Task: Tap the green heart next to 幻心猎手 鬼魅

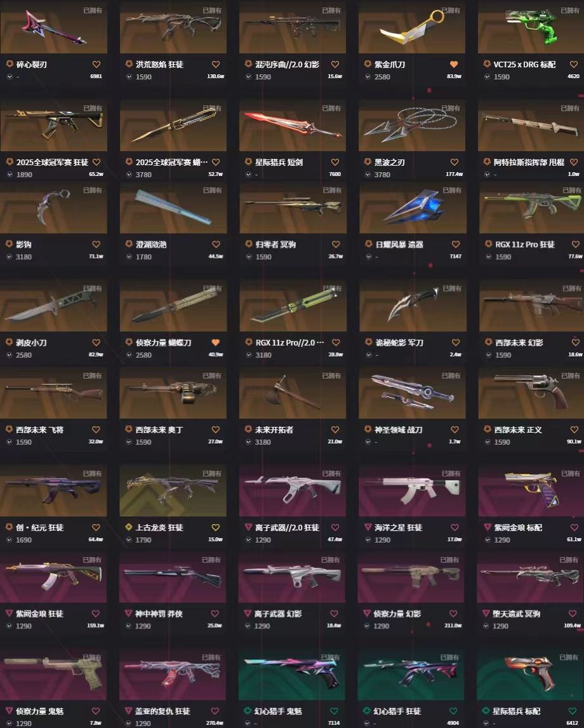Action: tap(334, 711)
